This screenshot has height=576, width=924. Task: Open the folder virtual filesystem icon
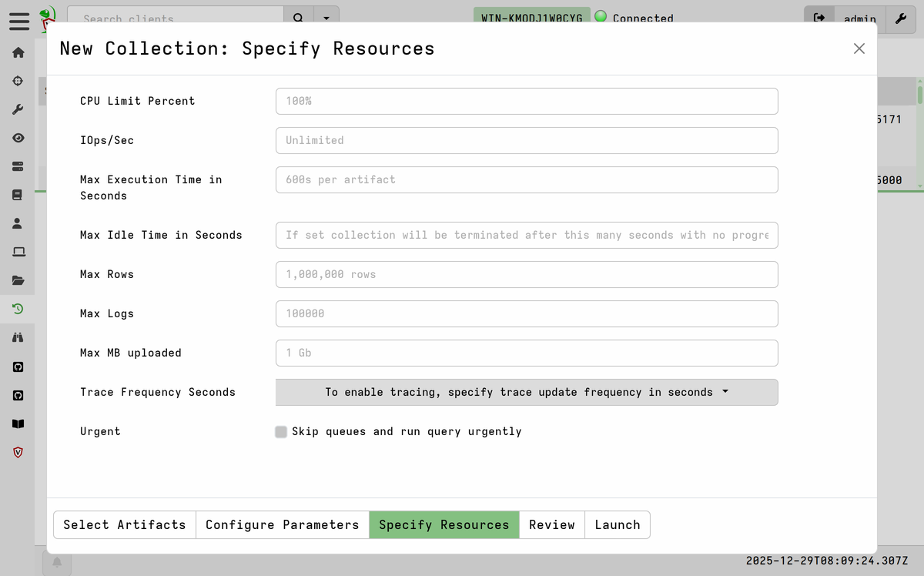pos(18,280)
